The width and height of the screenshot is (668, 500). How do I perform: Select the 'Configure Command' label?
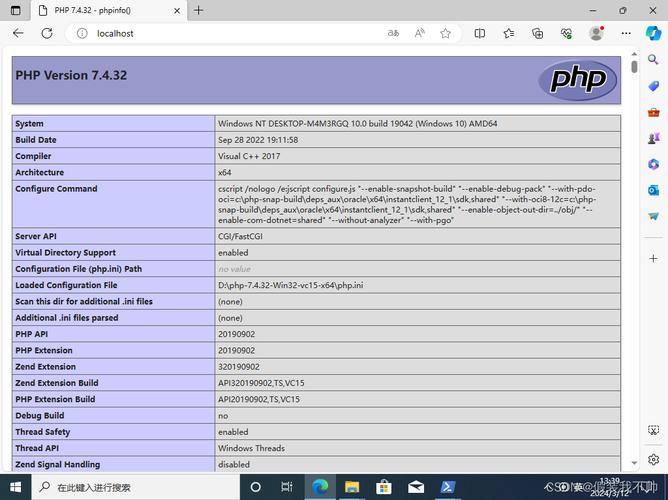click(x=56, y=189)
